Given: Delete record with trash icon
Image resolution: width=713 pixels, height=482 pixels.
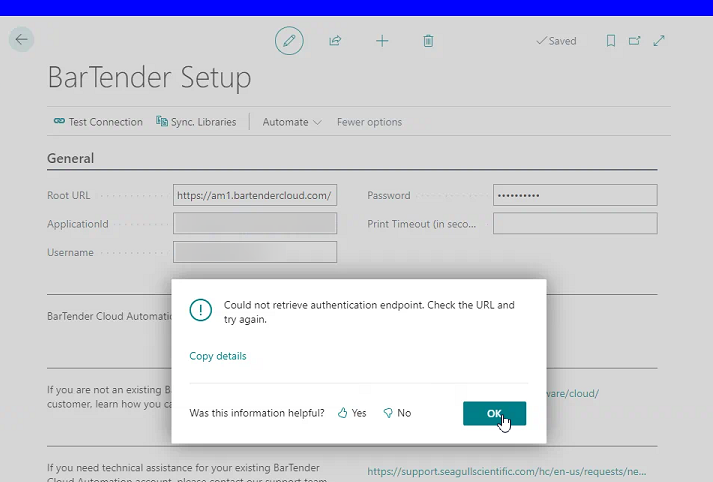Looking at the screenshot, I should coord(428,41).
